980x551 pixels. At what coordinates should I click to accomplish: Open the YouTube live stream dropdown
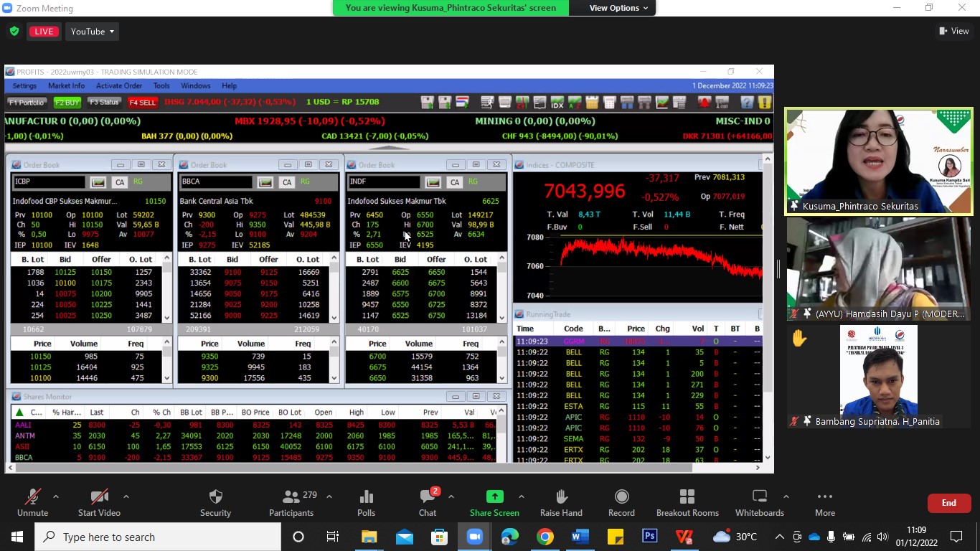tap(93, 32)
